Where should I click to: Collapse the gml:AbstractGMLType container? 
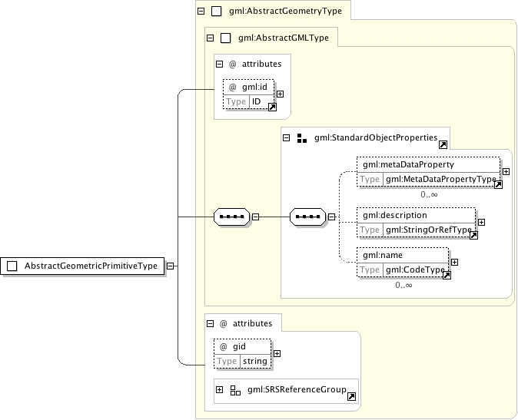210,38
